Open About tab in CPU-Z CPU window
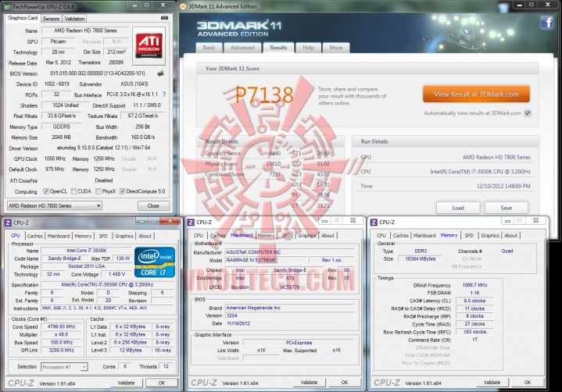Image resolution: width=562 pixels, height=392 pixels. pyautogui.click(x=145, y=236)
